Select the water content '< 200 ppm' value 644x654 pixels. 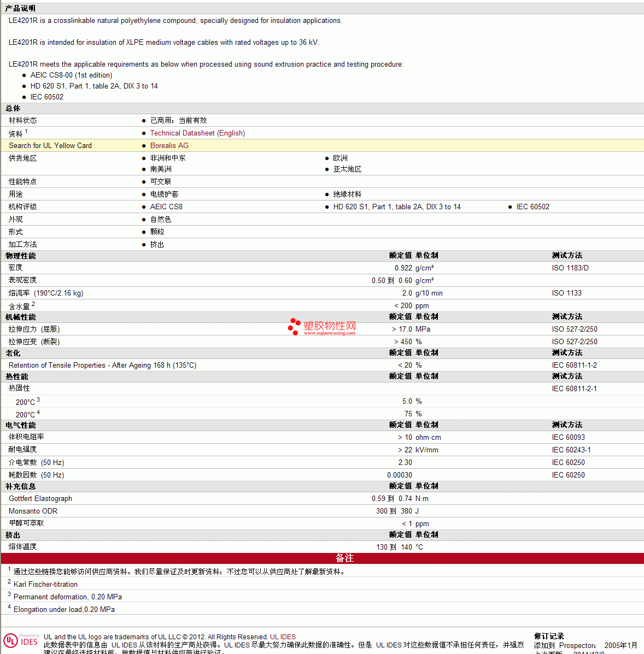412,305
